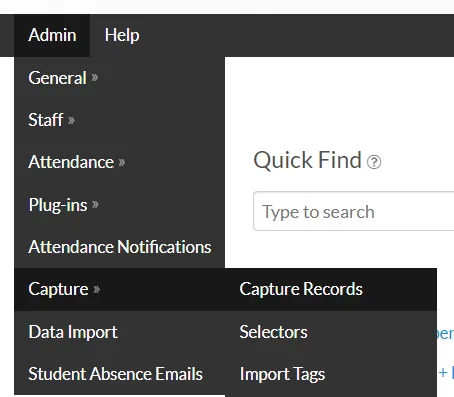
Task: Select the Capture menu entry
Action: [119, 289]
